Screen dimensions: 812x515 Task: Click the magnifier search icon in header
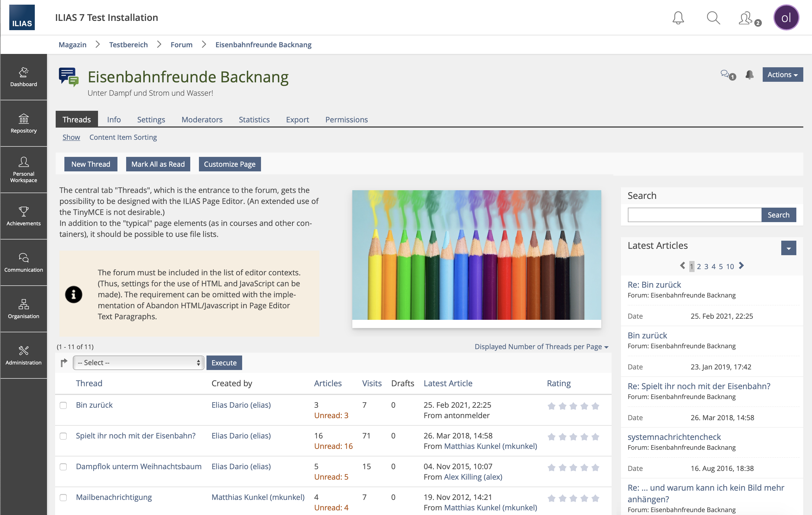(x=713, y=17)
